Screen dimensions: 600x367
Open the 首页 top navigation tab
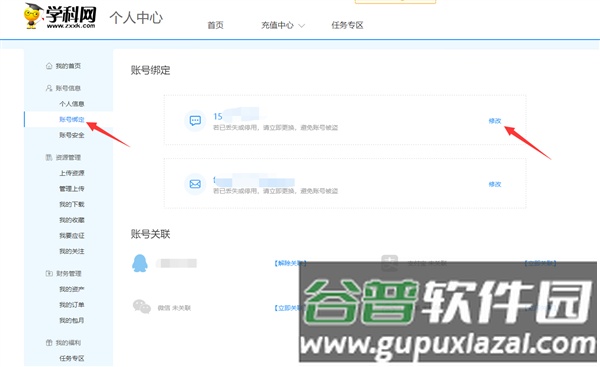pos(215,25)
